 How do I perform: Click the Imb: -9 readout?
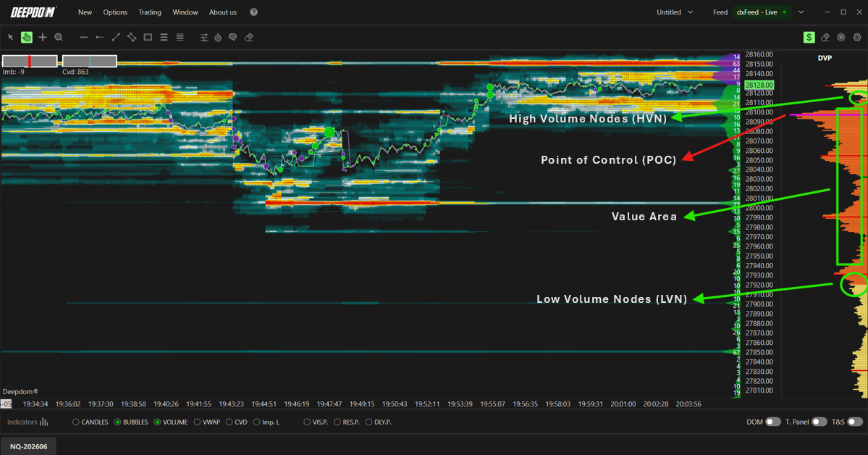pos(14,72)
